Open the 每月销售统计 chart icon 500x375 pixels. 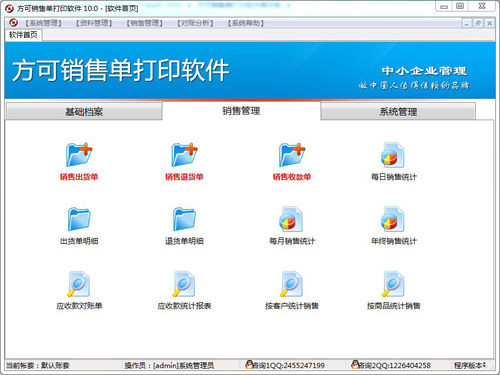point(291,219)
